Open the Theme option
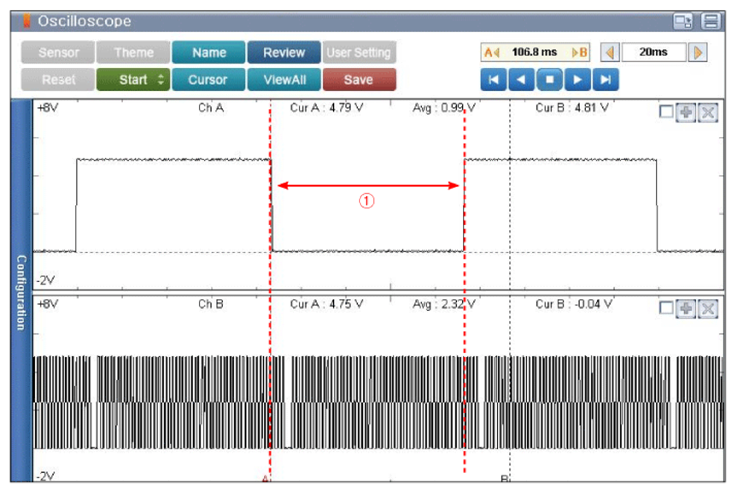 [x=133, y=52]
